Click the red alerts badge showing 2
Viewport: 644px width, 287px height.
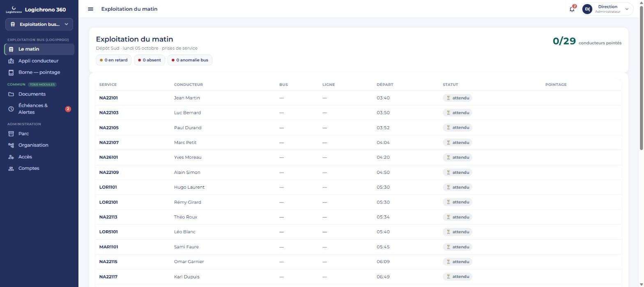coord(68,109)
